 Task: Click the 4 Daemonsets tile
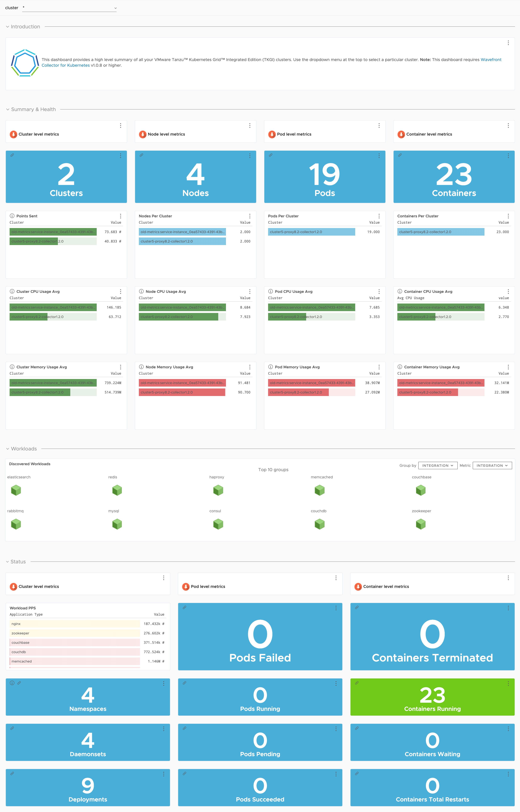[x=88, y=742]
